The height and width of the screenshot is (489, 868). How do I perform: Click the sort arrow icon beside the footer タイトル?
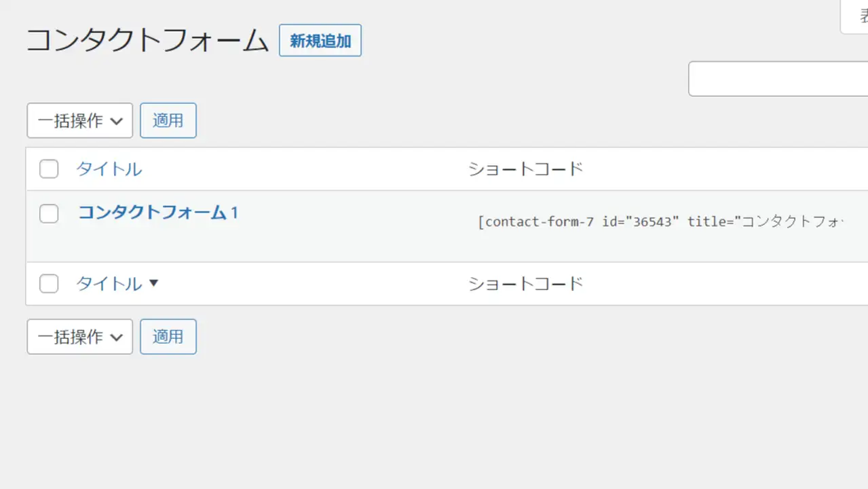point(153,283)
